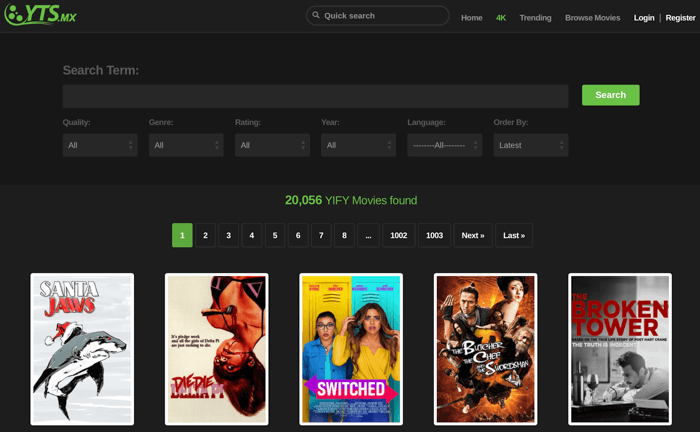Open the Santa Jaws movie poster
The width and height of the screenshot is (700, 432).
pyautogui.click(x=82, y=349)
